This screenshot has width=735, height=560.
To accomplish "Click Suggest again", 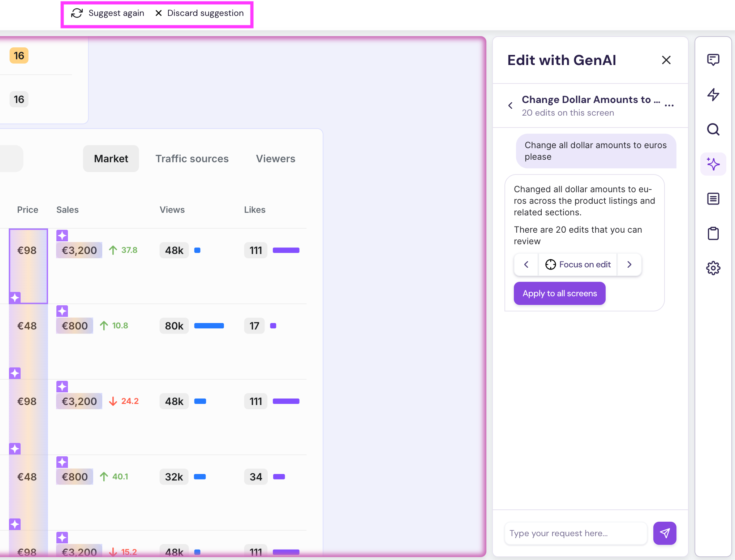I will click(108, 13).
